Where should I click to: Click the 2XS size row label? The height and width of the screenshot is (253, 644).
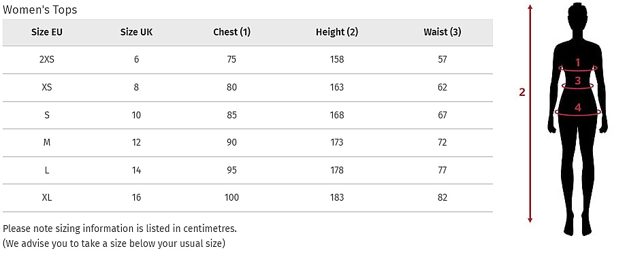pos(47,59)
